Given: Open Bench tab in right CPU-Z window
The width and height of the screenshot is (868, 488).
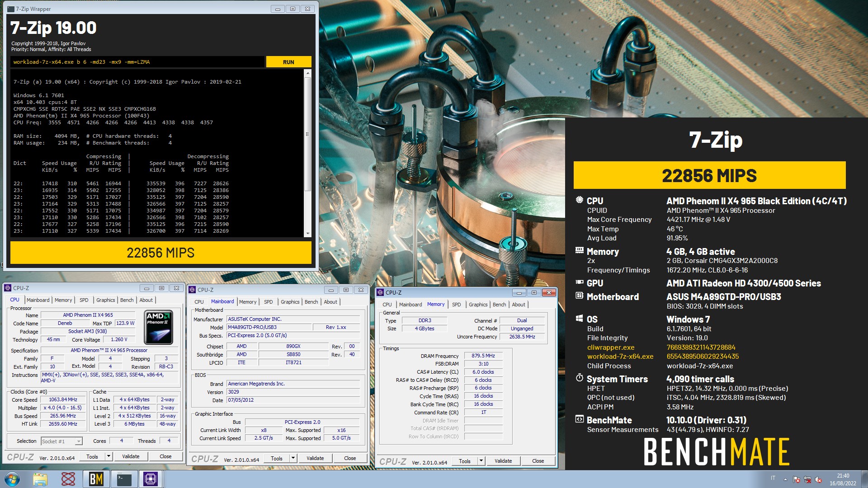Looking at the screenshot, I should click(499, 305).
